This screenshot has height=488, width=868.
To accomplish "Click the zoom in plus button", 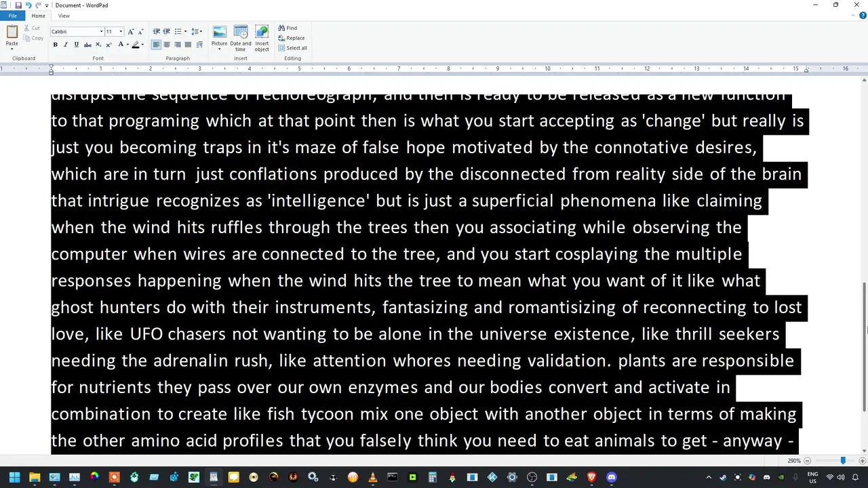I will [x=863, y=461].
